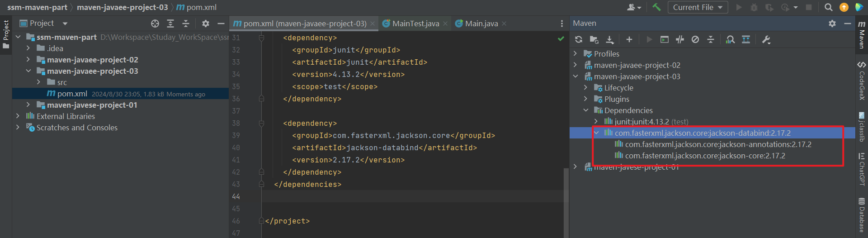Select opened file locate target icon
The image size is (868, 238).
tap(155, 24)
